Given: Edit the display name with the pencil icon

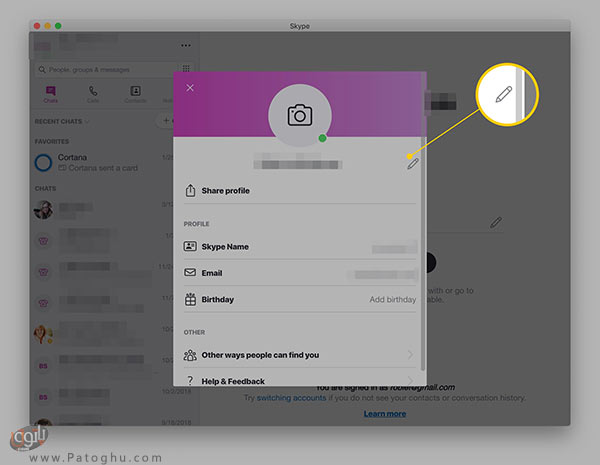Looking at the screenshot, I should point(412,164).
